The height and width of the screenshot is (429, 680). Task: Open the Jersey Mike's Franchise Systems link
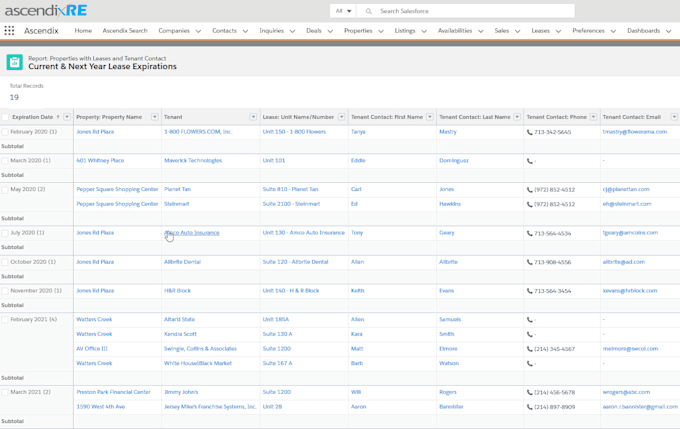pos(210,407)
